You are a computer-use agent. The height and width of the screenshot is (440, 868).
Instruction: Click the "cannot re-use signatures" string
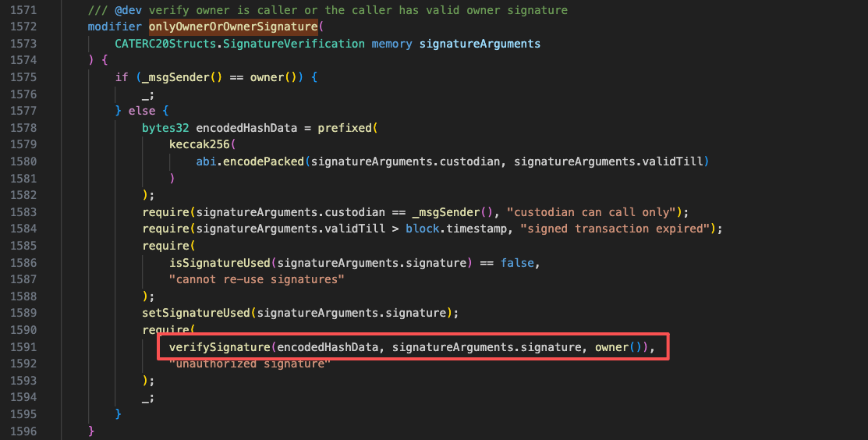(257, 279)
